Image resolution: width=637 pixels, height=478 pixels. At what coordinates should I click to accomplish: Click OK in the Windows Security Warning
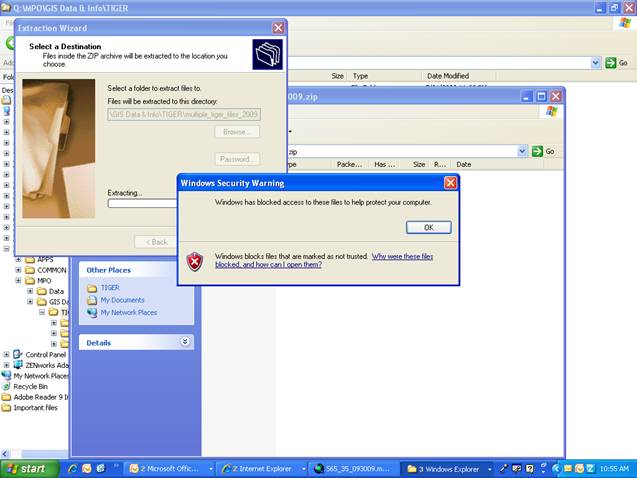tap(429, 227)
